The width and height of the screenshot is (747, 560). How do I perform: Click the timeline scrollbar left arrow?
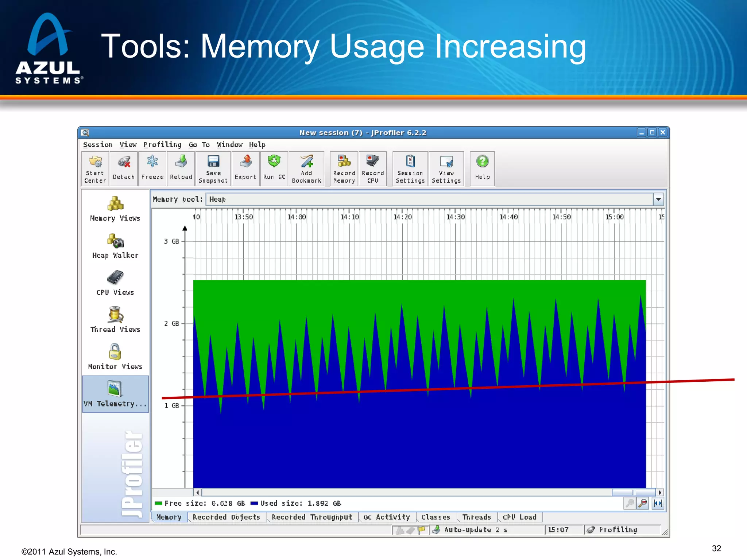197,493
